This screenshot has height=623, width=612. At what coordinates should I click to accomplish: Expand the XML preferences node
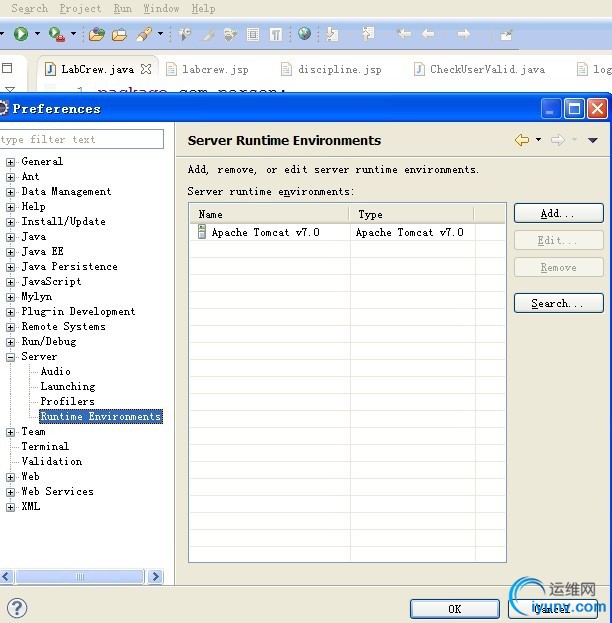[x=11, y=507]
